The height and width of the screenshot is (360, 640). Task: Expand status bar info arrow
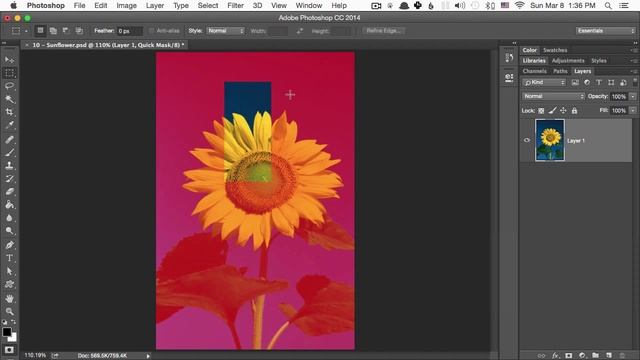click(148, 356)
